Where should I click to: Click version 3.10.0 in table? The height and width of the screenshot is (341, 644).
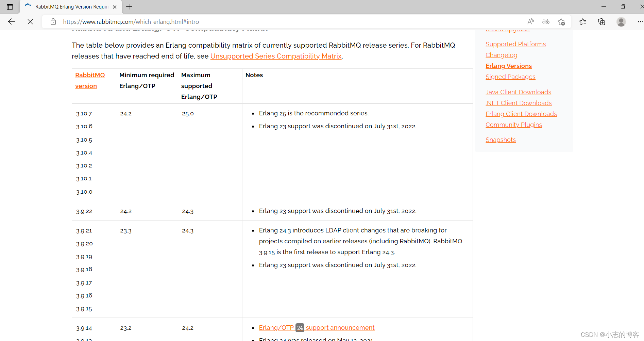[84, 192]
